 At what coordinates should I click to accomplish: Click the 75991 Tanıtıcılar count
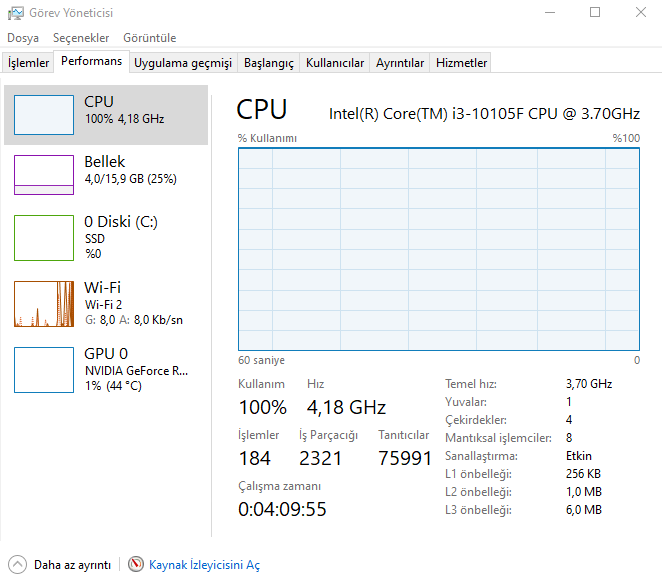[x=405, y=459]
